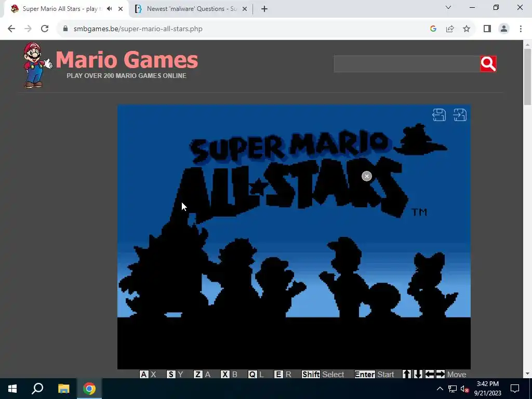532x399 pixels.
Task: Click the Chrome taskbar icon
Action: pos(89,389)
